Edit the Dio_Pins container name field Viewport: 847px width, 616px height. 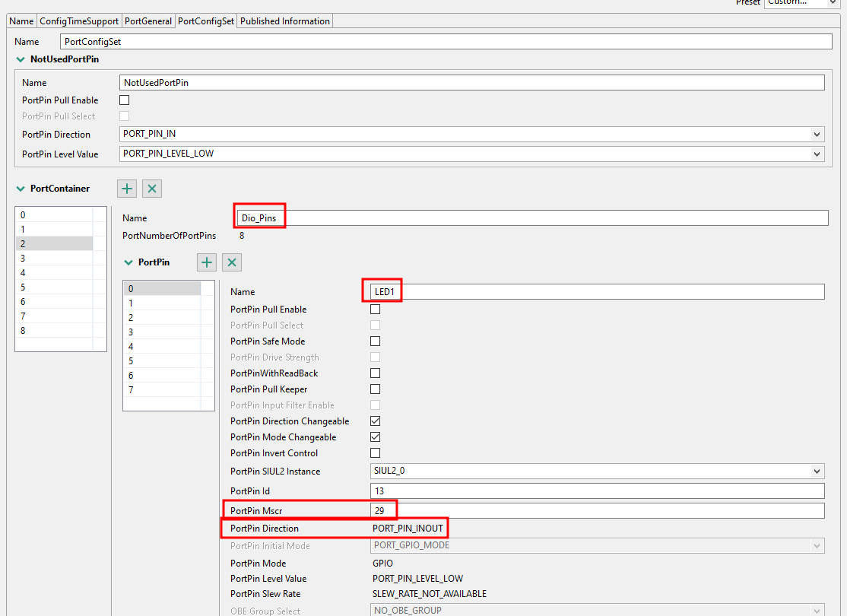pyautogui.click(x=533, y=218)
